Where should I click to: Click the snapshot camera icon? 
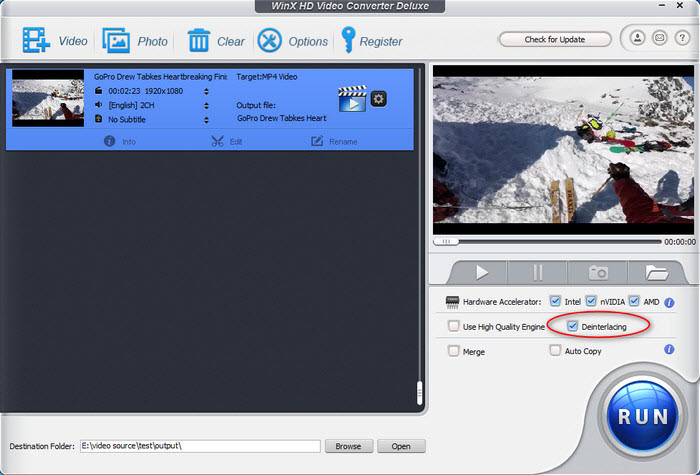point(598,272)
